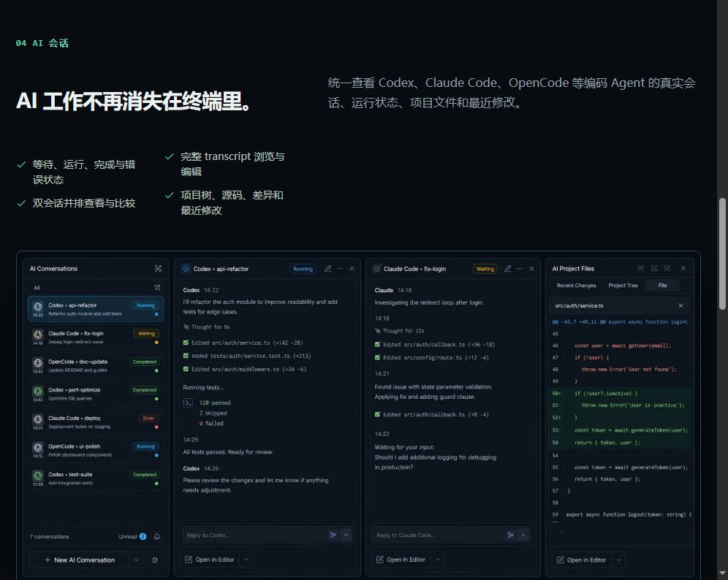The width and height of the screenshot is (728, 580).
Task: Click Open in Editor in AI Project Files panel
Action: coord(583,560)
